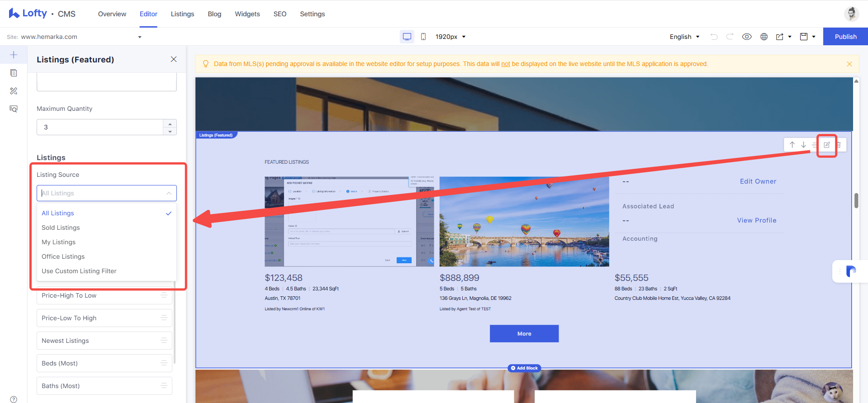The height and width of the screenshot is (403, 868).
Task: Open the globe site icon
Action: coord(764,37)
